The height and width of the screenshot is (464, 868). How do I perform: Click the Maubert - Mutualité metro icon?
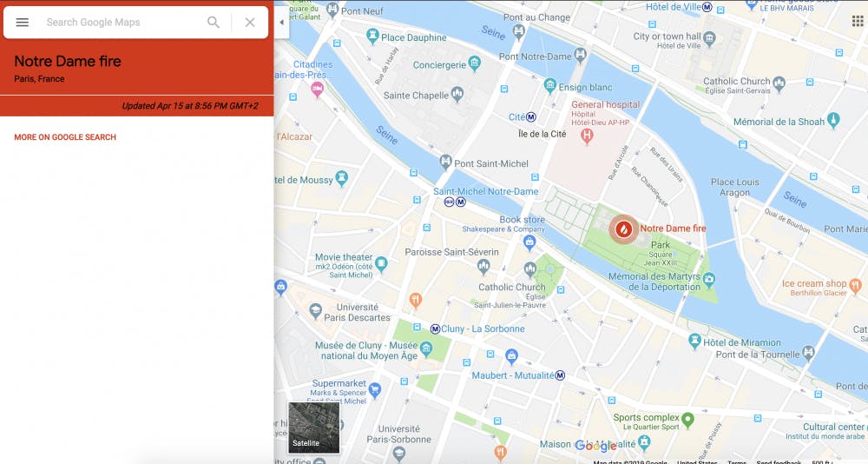[x=560, y=375]
